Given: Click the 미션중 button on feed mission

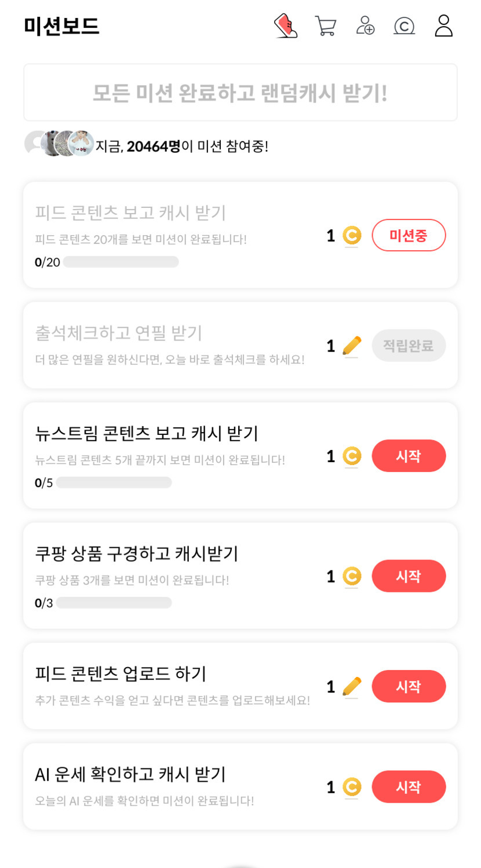Looking at the screenshot, I should pyautogui.click(x=409, y=235).
